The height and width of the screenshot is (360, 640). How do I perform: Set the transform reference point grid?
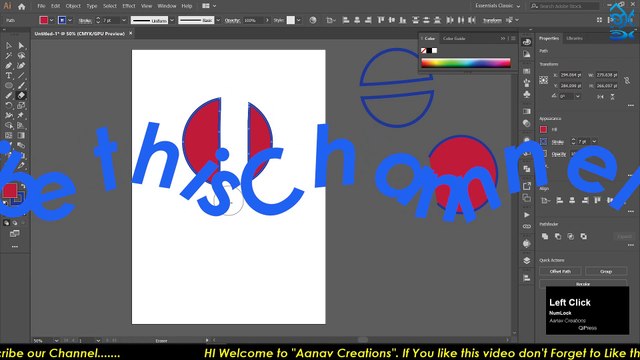click(544, 80)
